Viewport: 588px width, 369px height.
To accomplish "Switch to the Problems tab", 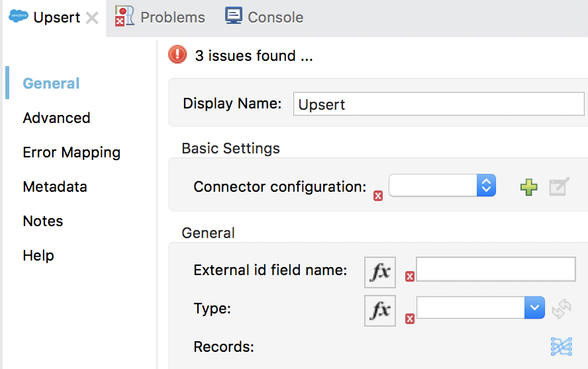I will [172, 17].
